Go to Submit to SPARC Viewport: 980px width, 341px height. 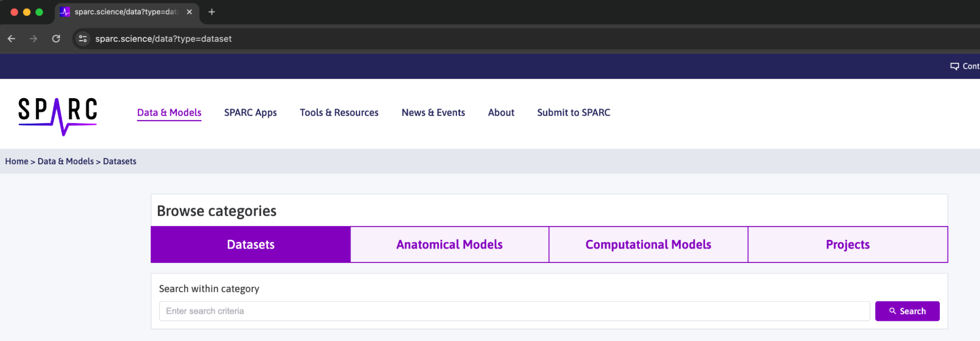click(574, 112)
